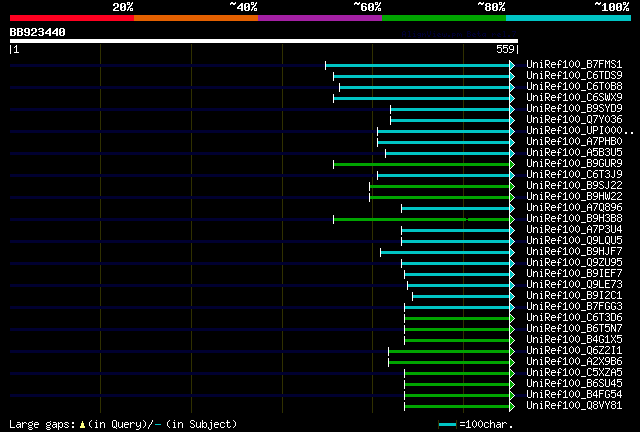Select the UniRef100_C6T3J9 label
Viewport: 640px width, 432px height.
(x=574, y=174)
